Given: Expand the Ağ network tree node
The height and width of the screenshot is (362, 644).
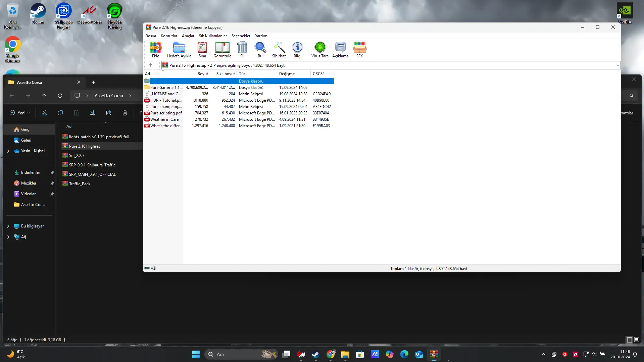Looking at the screenshot, I should pos(8,237).
